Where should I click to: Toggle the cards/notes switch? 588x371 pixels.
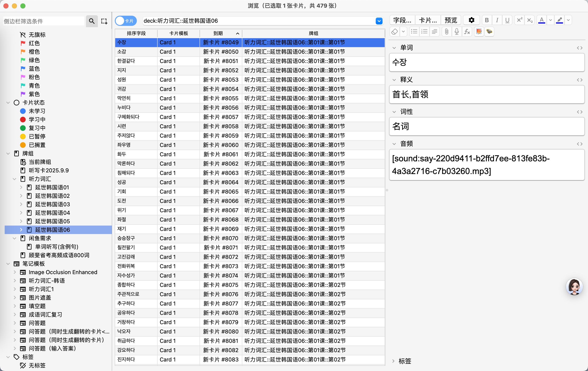(x=126, y=21)
